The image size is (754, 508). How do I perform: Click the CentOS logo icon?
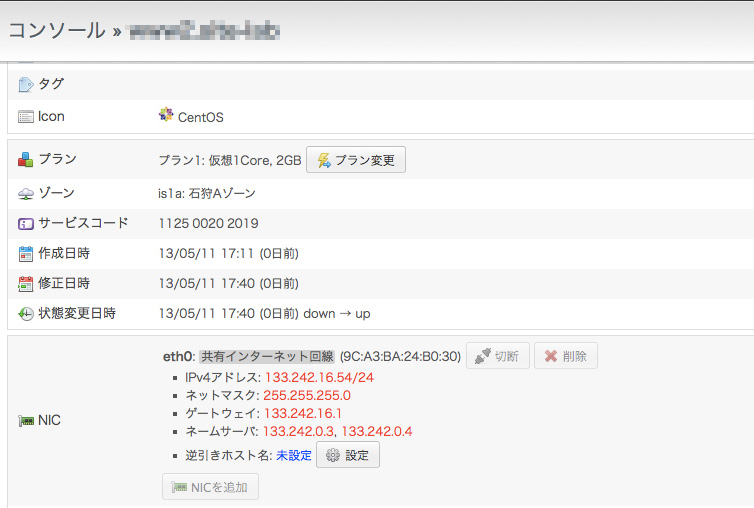[166, 116]
